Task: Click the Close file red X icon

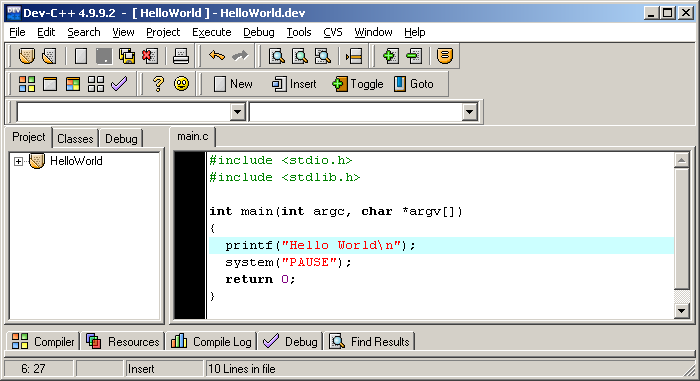Action: 150,56
